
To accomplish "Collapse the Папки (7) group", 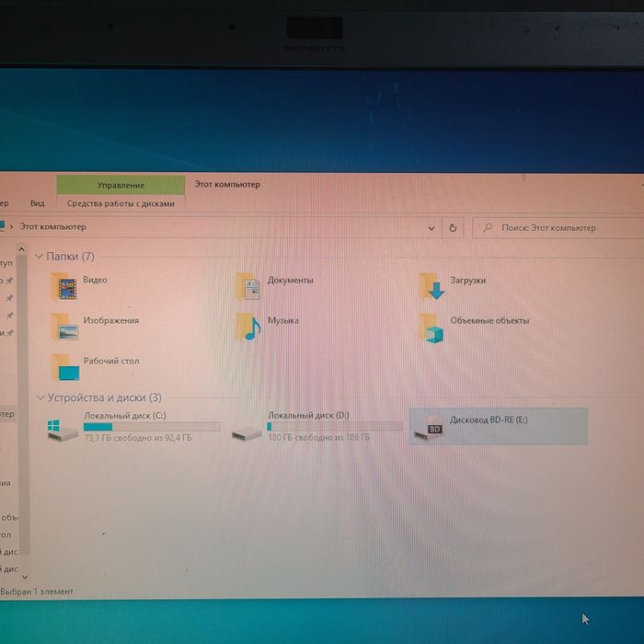I will coord(40,257).
